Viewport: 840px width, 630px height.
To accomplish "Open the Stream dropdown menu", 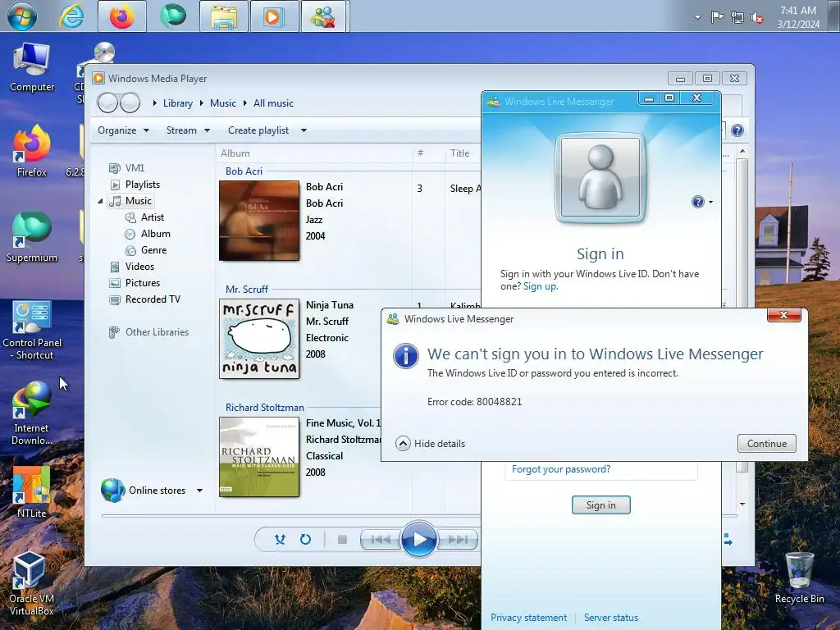I will click(188, 130).
